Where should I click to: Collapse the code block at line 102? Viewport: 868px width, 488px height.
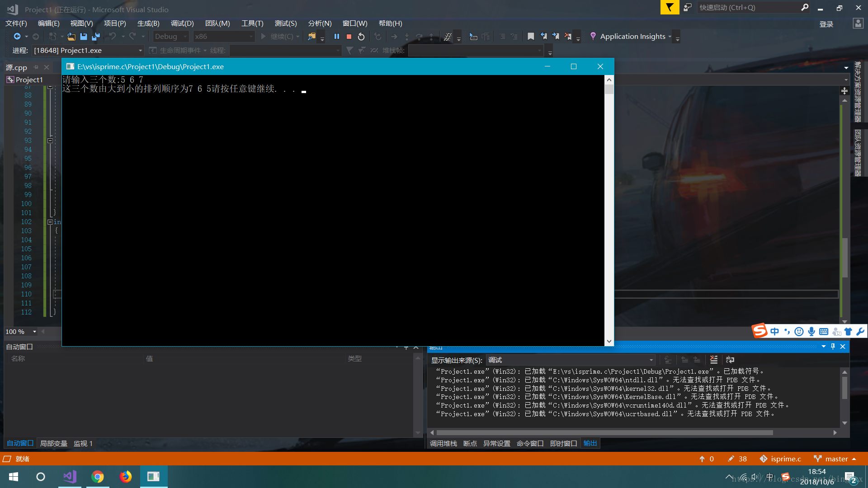coord(50,222)
